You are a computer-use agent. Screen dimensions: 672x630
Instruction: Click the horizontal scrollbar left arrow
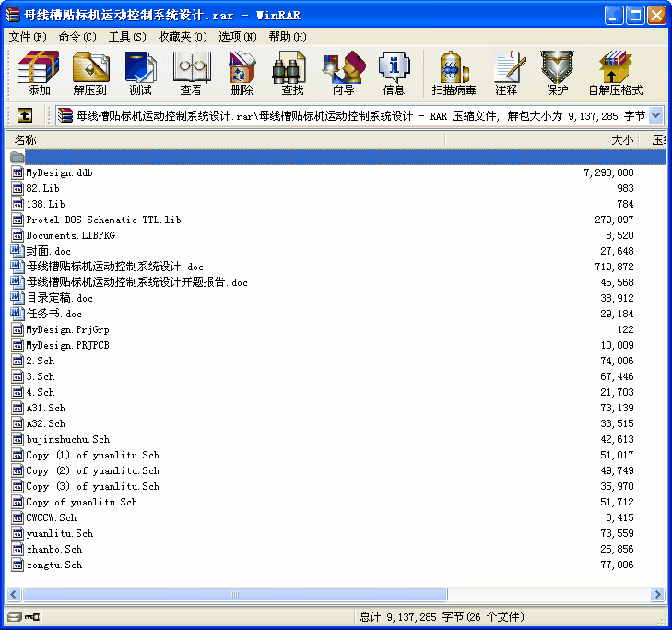click(x=13, y=594)
